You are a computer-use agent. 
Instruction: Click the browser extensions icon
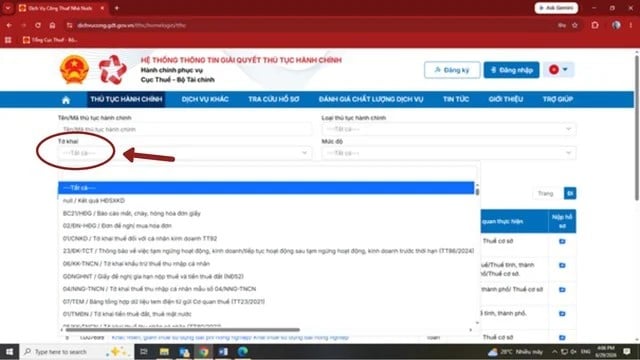point(595,25)
